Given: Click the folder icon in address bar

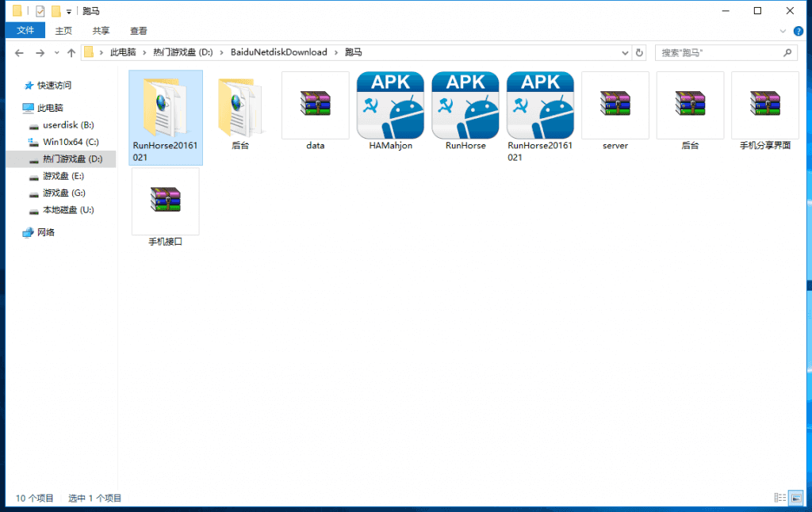Looking at the screenshot, I should (89, 52).
